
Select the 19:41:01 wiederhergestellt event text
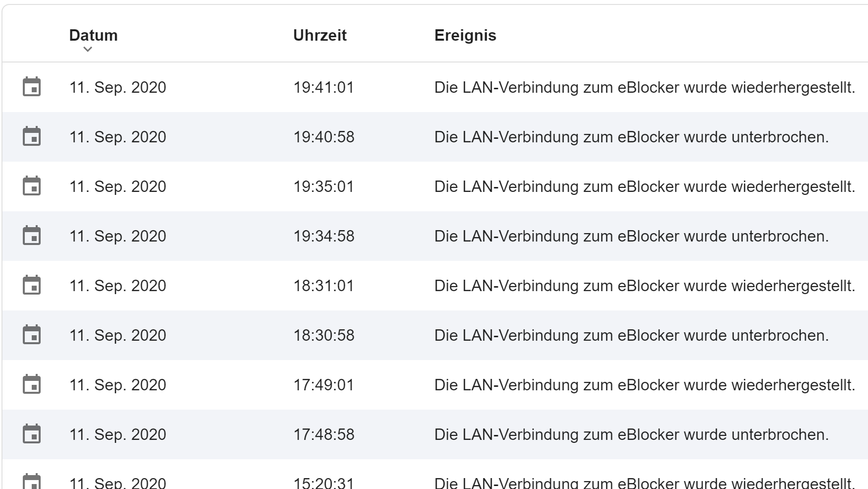pos(645,87)
